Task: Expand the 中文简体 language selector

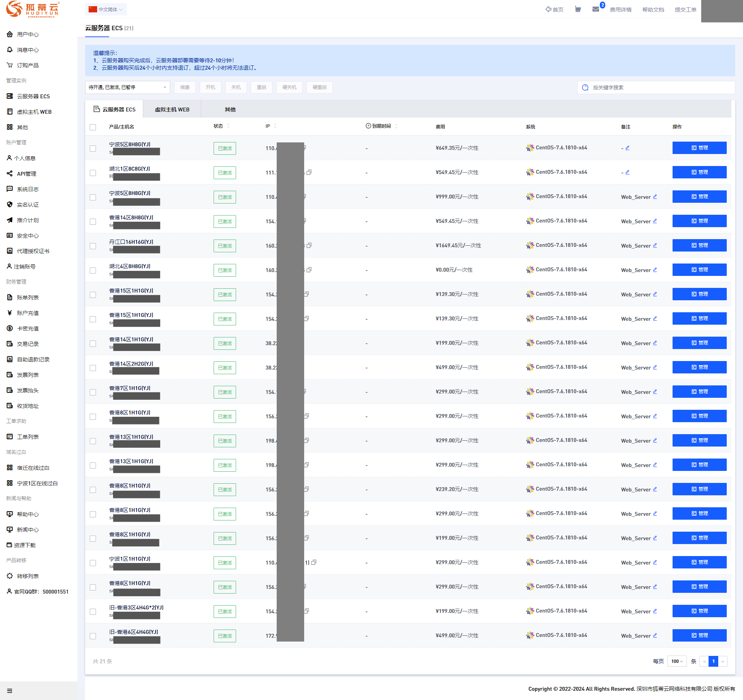Action: (x=106, y=9)
